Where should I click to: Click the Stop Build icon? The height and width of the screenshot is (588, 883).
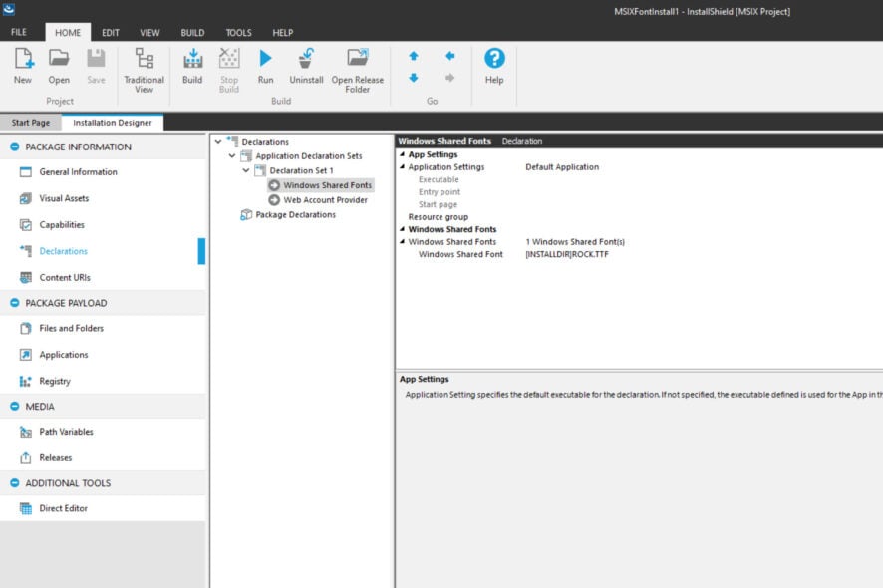coord(229,71)
